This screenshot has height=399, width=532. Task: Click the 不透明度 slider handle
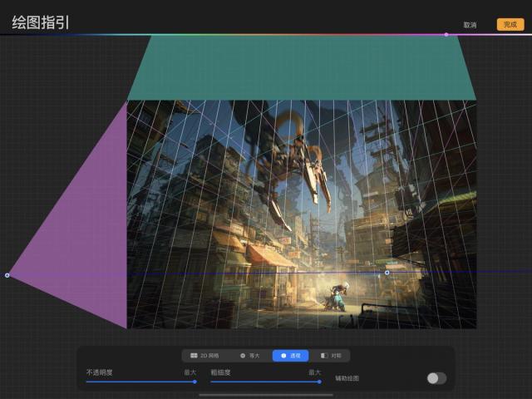pos(195,382)
